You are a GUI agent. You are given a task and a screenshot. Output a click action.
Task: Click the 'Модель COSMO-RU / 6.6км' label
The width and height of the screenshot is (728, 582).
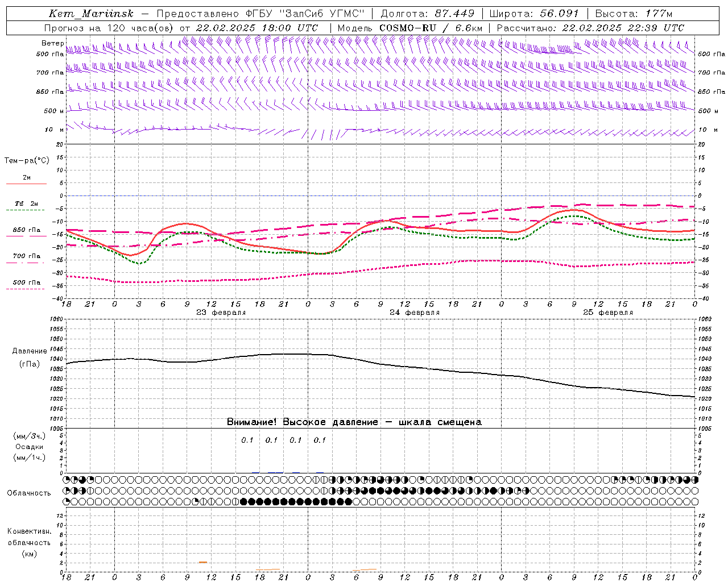409,28
